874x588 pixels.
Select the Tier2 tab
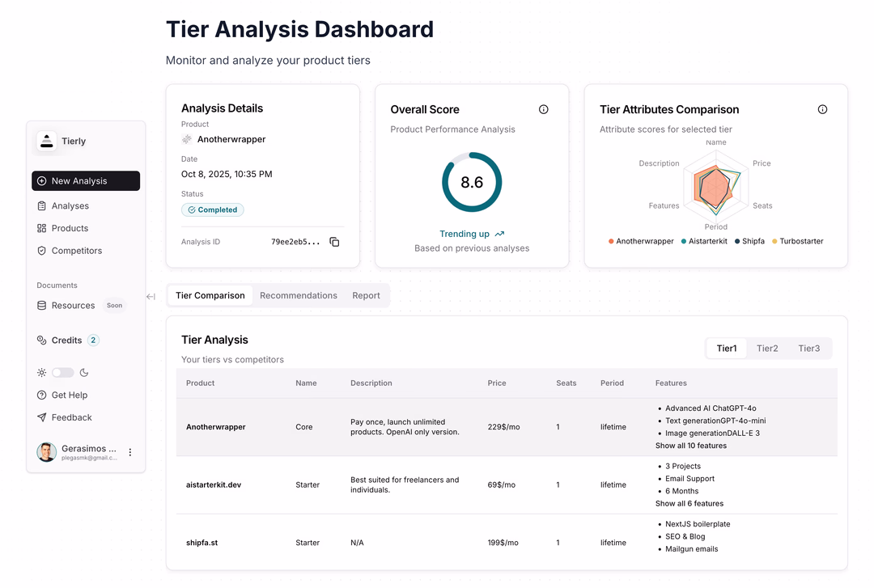coord(766,349)
